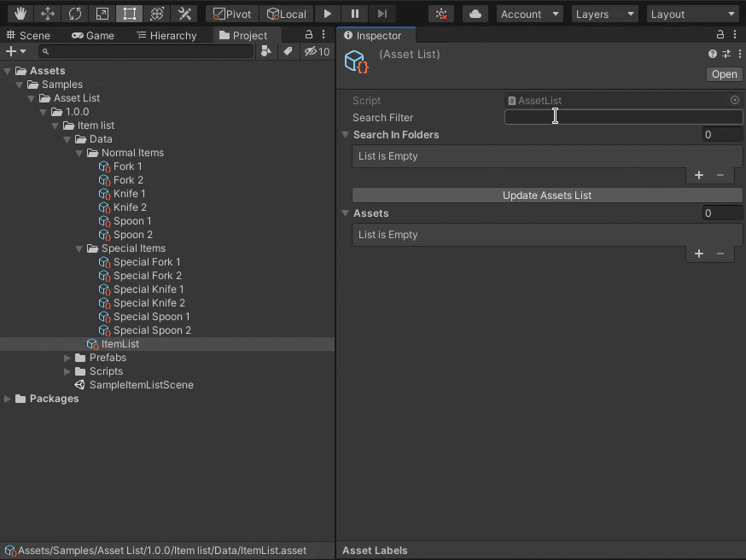Select the Fork 1 asset
The image size is (746, 560).
[x=120, y=166]
